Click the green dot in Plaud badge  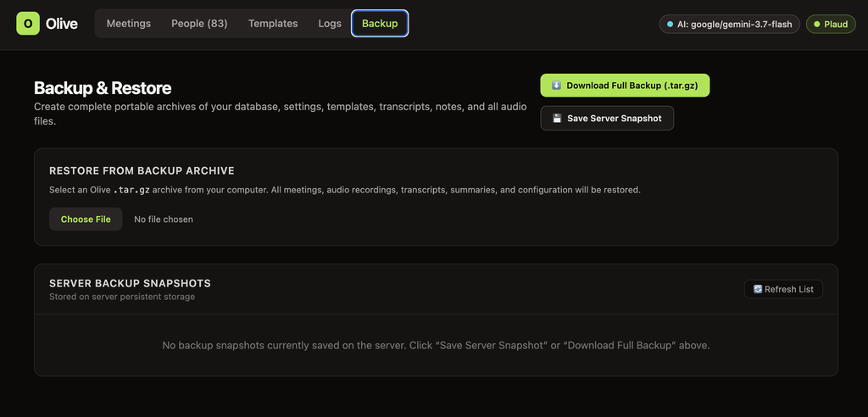(816, 25)
